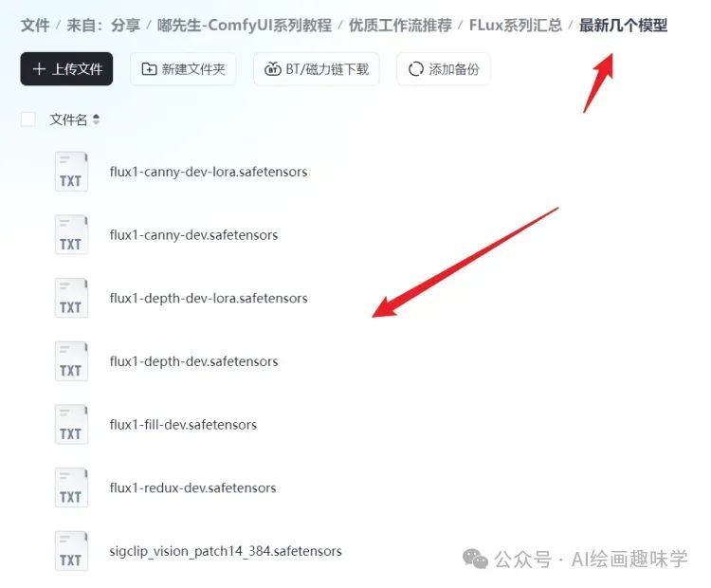Navigate to 嘟先生-ComfyUI系列教程 breadcrumb folder
Viewport: 711px width, 588px height.
pos(245,25)
